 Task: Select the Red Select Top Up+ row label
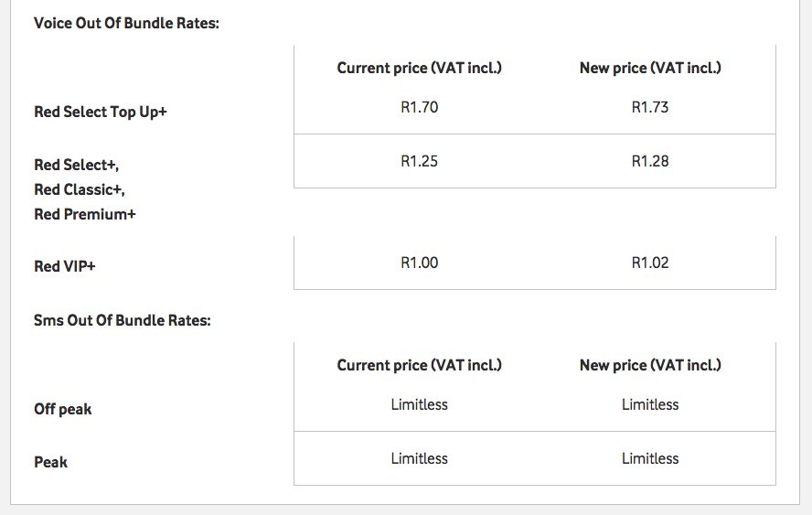coord(101,112)
